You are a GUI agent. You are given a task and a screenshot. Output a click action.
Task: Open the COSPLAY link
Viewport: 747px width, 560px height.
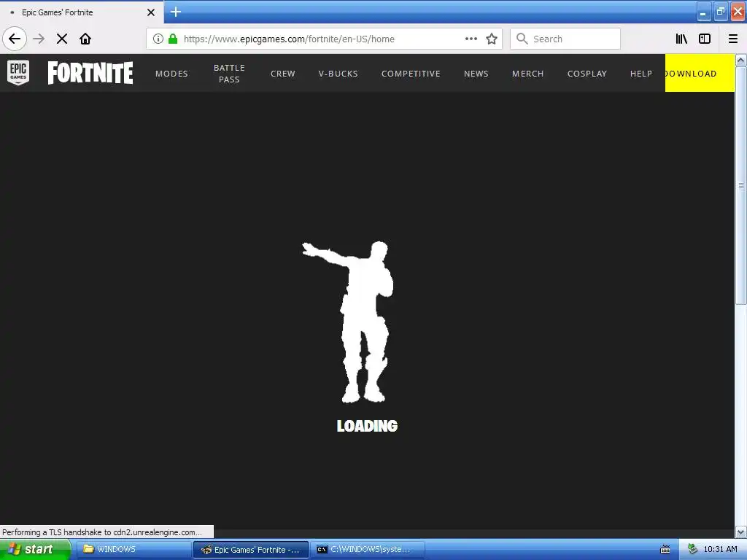point(587,74)
